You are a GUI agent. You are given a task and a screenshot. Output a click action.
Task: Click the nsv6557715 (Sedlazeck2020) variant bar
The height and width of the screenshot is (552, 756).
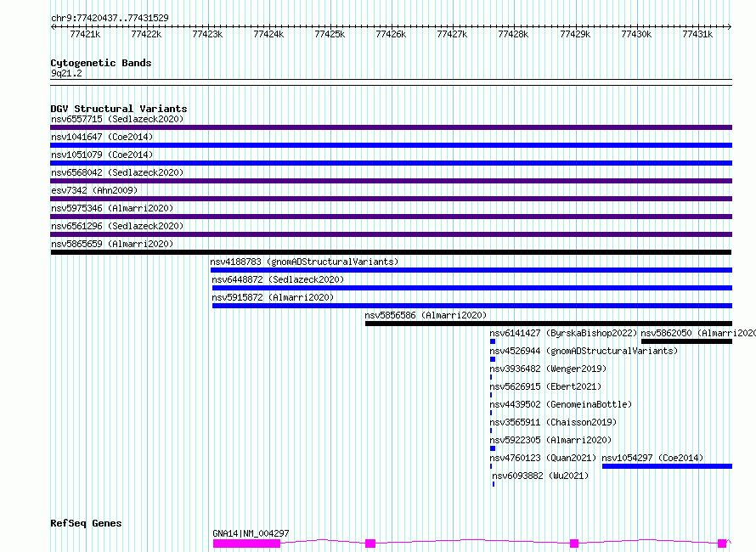[x=391, y=127]
